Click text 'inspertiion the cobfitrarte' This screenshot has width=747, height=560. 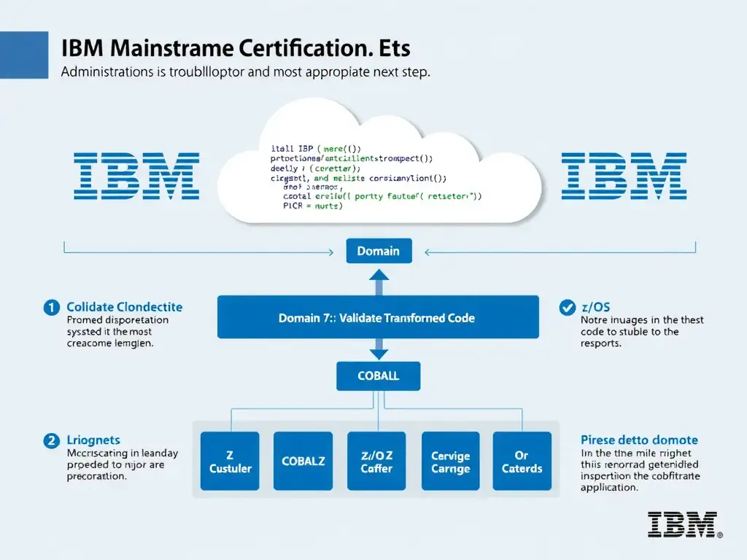pos(640,475)
